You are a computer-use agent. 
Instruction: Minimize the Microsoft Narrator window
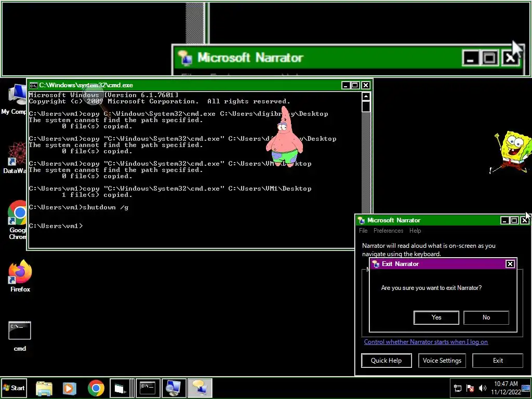click(504, 220)
